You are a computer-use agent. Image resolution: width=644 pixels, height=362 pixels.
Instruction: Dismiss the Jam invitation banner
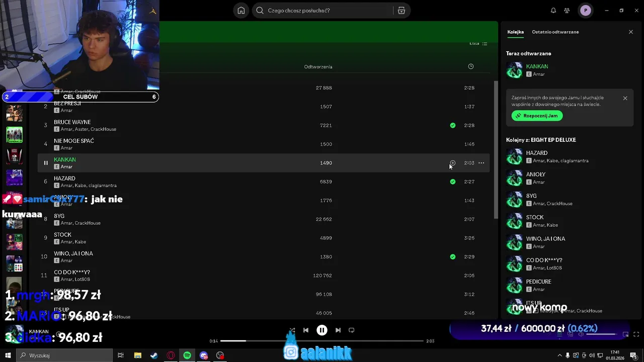pyautogui.click(x=625, y=98)
